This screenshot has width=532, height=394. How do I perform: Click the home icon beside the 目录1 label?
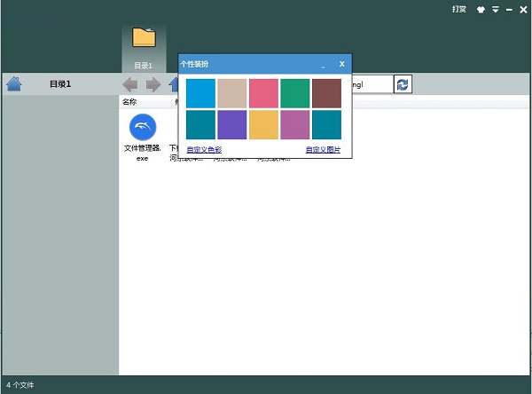13,84
